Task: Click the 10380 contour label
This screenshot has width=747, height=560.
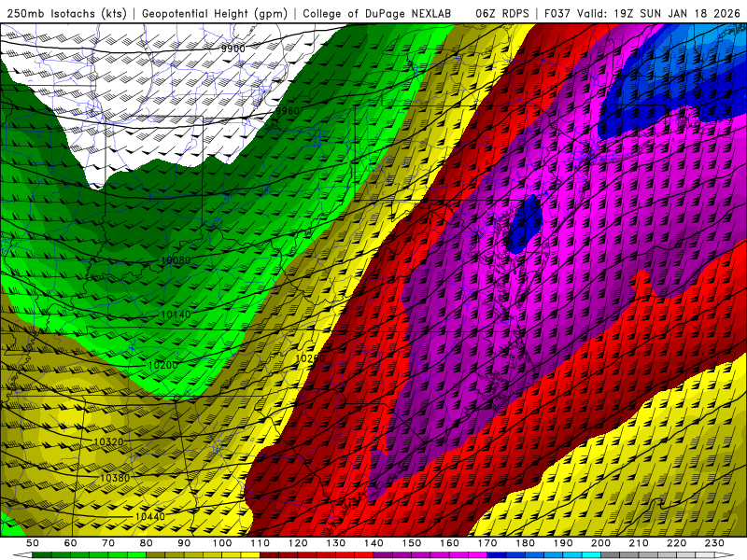Action: [115, 478]
